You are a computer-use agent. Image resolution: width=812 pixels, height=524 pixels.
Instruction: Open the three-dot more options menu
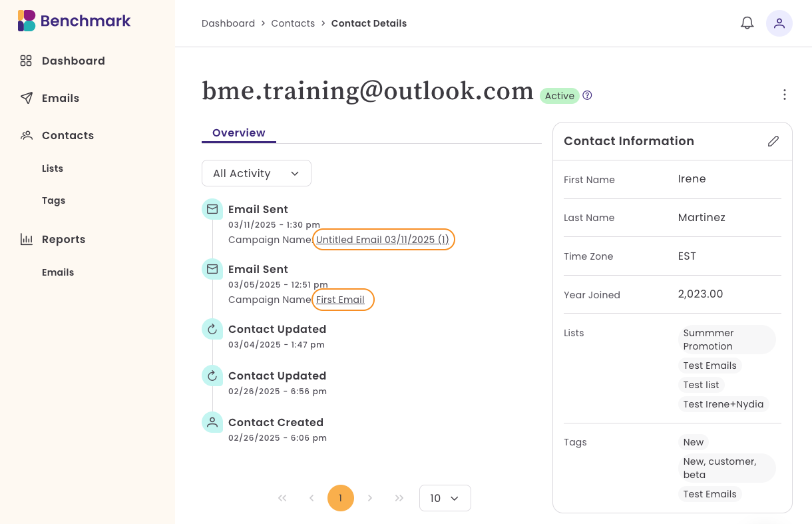(x=784, y=95)
